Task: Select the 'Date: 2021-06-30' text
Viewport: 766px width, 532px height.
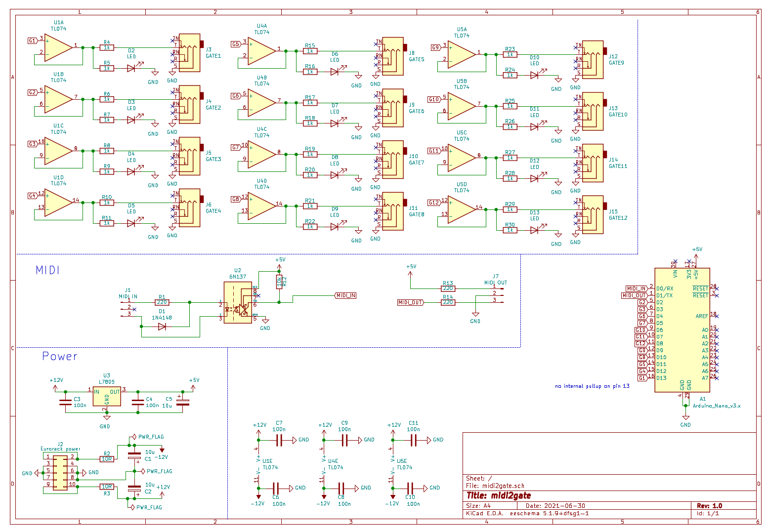Action: click(555, 506)
